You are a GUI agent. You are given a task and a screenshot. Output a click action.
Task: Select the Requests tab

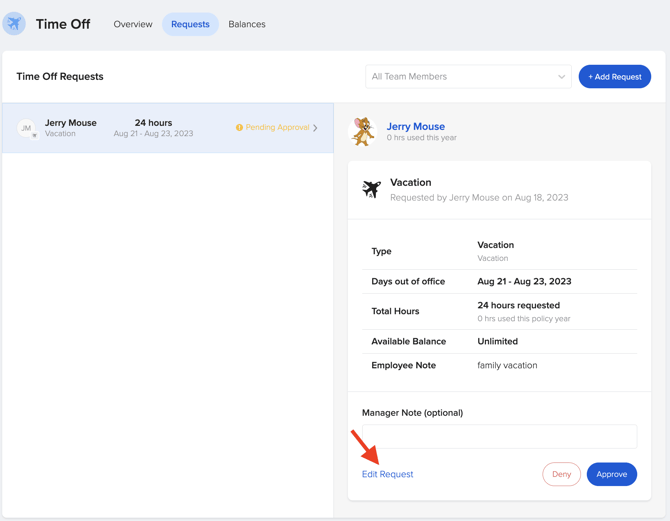[190, 24]
